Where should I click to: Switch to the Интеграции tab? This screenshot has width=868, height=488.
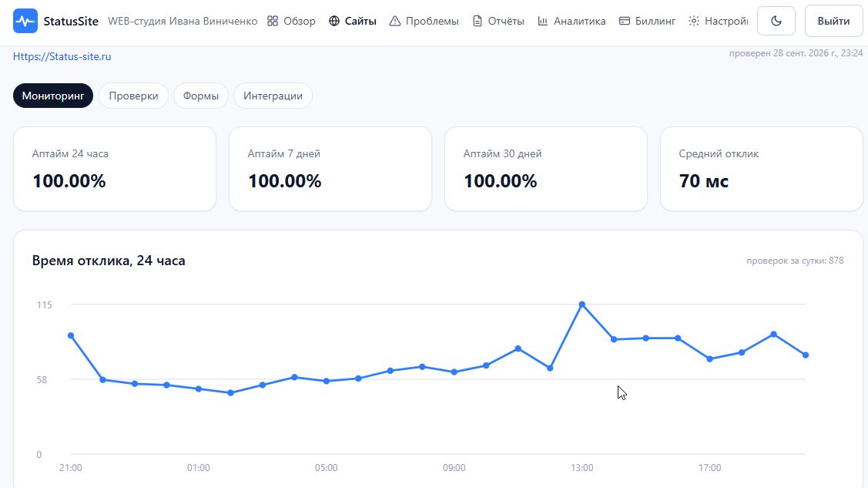(273, 96)
